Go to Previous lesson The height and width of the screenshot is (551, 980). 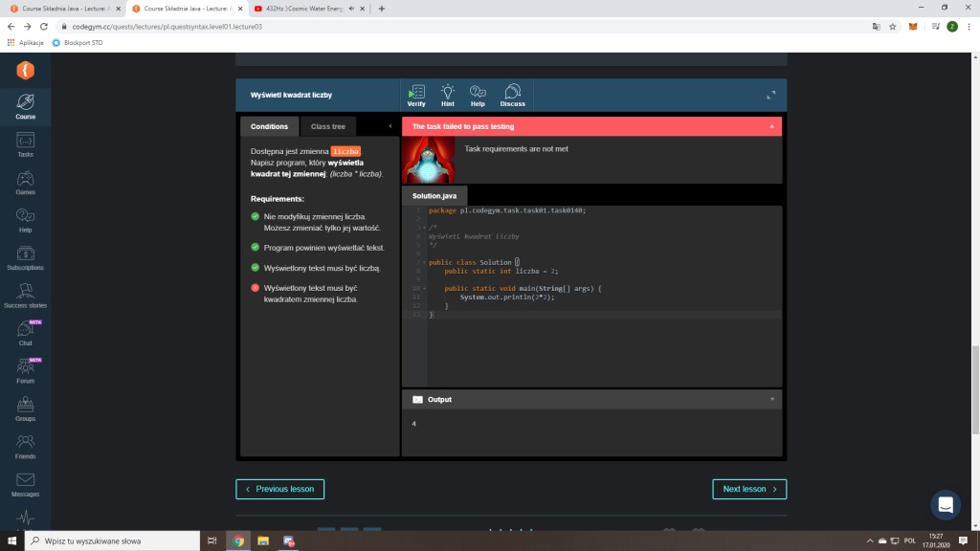click(280, 489)
